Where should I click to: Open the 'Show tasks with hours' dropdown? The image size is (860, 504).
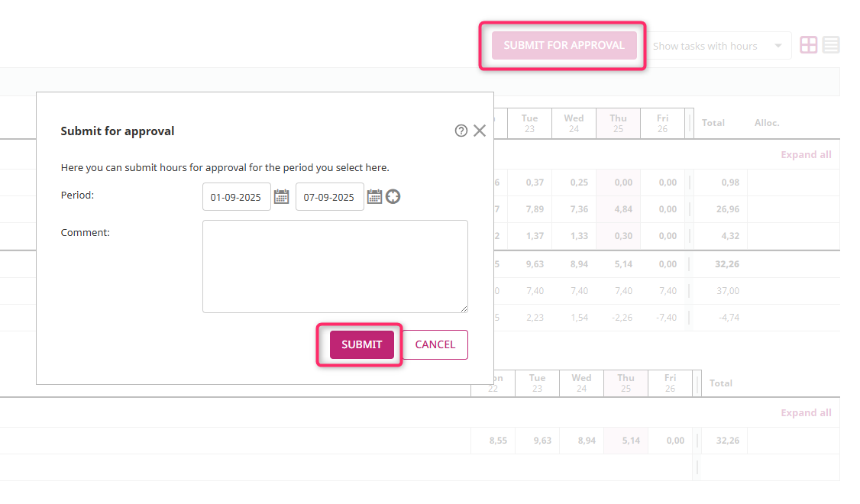[x=718, y=46]
